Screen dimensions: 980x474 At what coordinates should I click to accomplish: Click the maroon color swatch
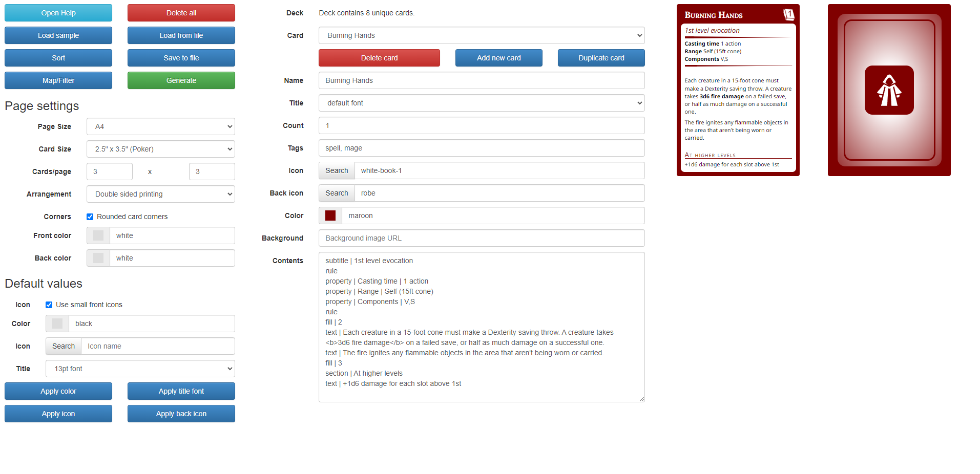(x=330, y=216)
